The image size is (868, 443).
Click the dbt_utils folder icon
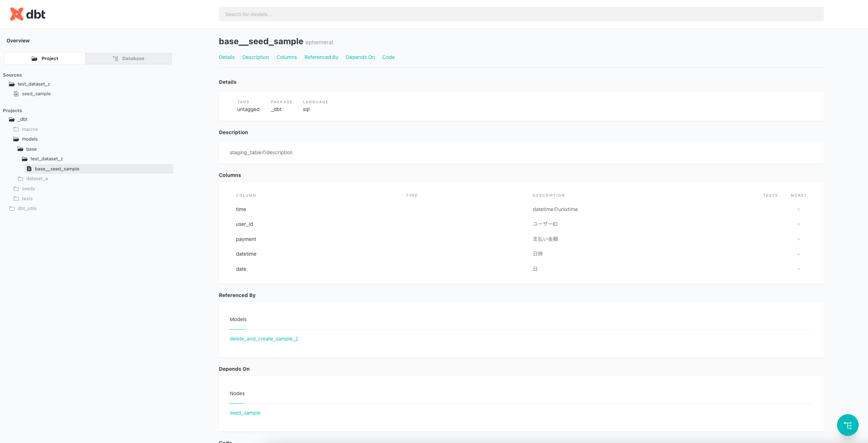[12, 208]
